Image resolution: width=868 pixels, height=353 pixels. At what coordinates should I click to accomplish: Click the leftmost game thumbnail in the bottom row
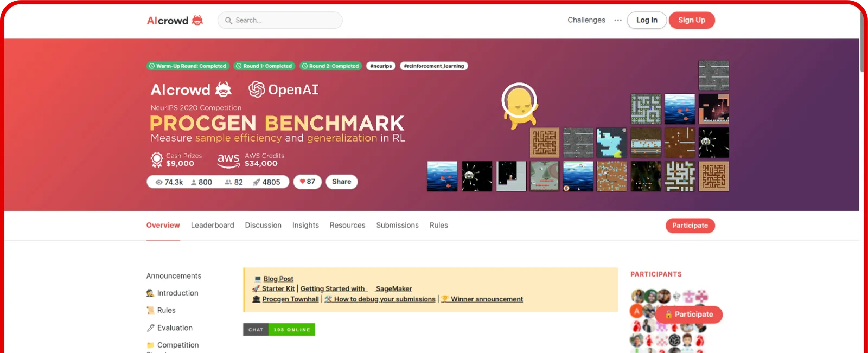tap(442, 176)
